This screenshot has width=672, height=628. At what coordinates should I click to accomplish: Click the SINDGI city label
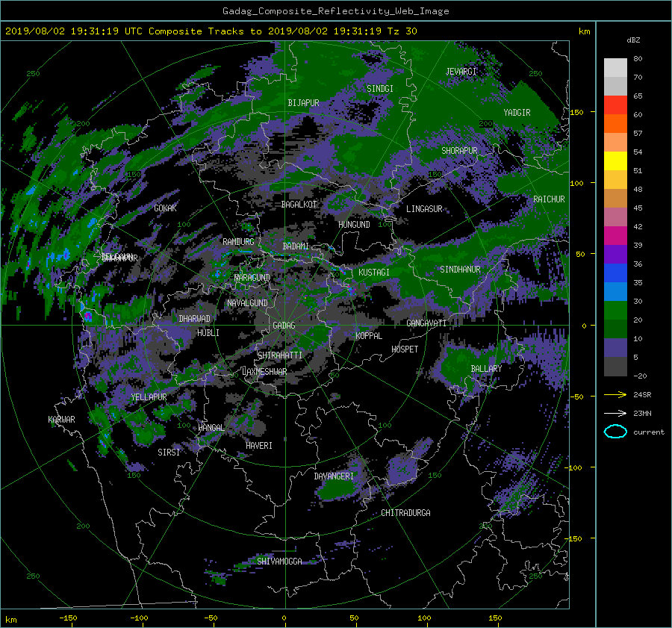(x=380, y=88)
